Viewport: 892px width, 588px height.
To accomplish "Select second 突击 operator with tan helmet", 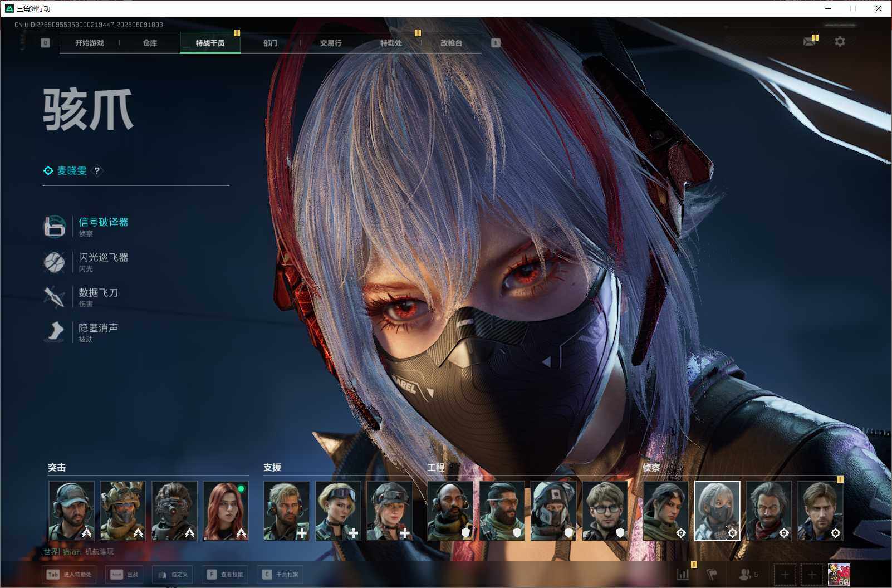I will point(122,511).
